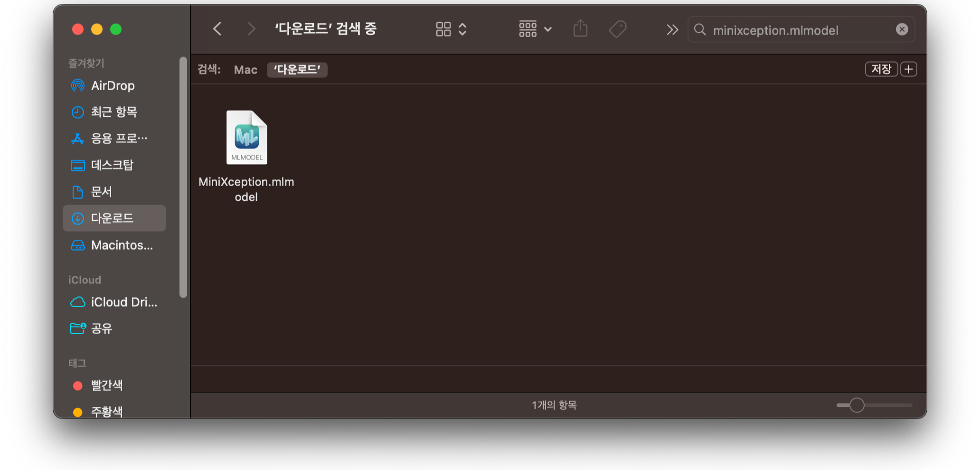Go back with the left chevron
This screenshot has width=980, height=470.
217,29
